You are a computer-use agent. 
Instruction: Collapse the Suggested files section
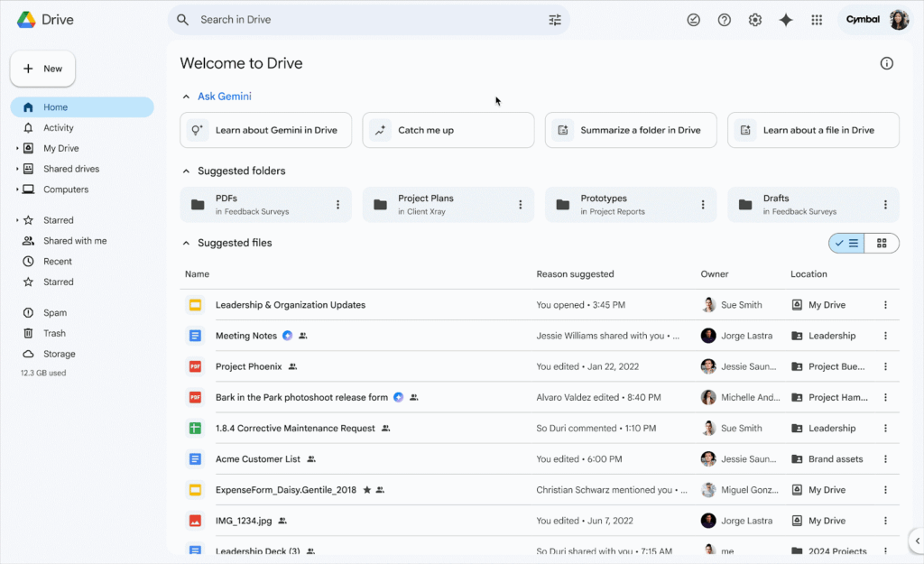coord(186,243)
